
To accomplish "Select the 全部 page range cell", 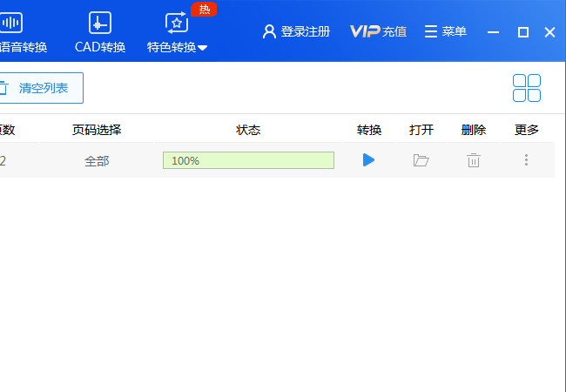I will 97,161.
